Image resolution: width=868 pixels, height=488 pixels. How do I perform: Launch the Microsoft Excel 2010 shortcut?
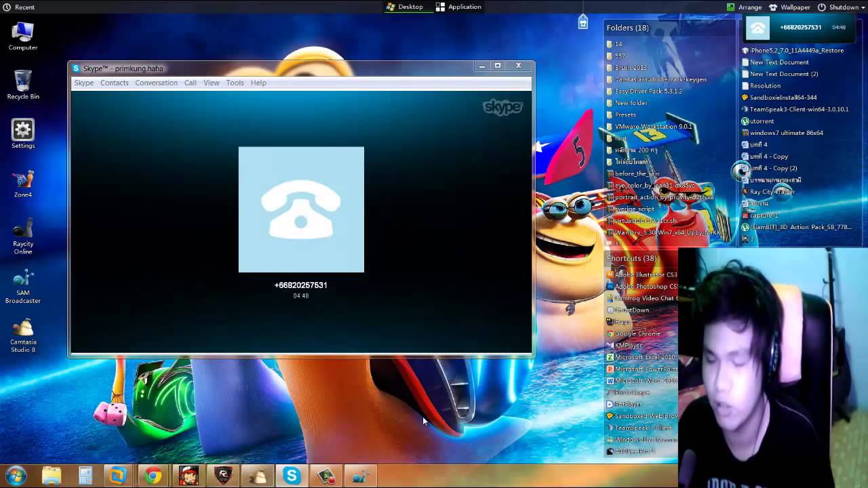pos(641,357)
